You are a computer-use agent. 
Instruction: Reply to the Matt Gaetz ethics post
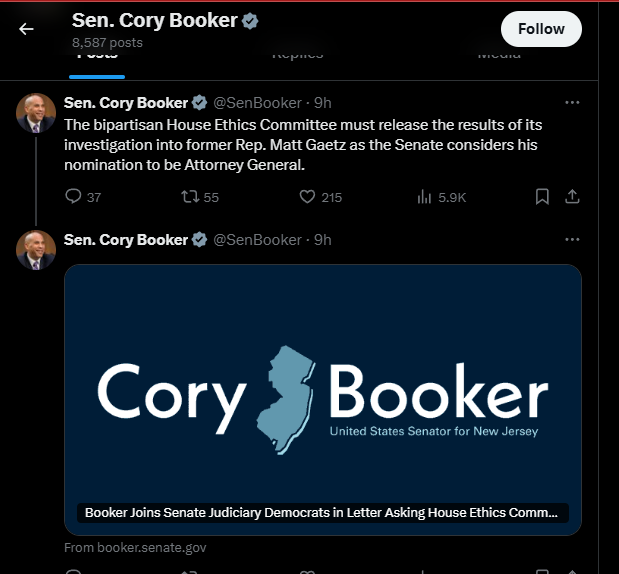(73, 197)
